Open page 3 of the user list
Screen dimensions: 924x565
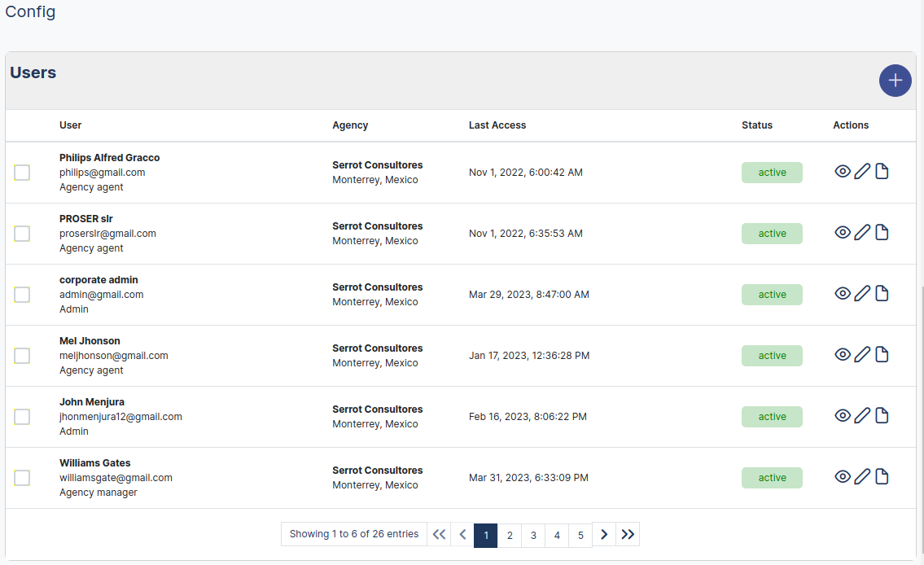point(533,535)
